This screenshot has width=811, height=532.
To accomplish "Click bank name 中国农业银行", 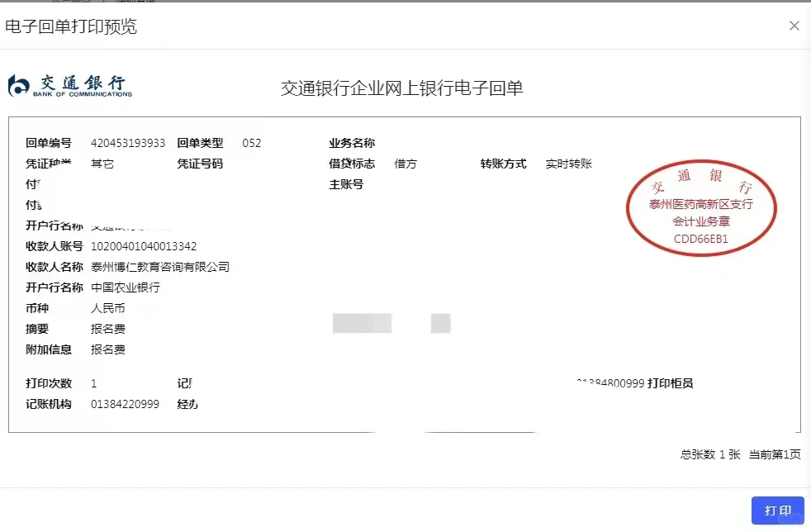I will (126, 287).
